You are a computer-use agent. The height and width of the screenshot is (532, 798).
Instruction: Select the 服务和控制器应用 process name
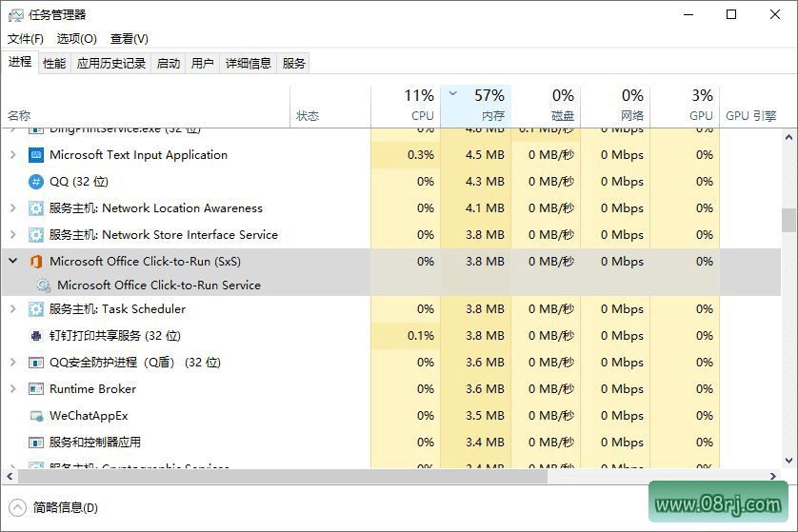pos(95,443)
